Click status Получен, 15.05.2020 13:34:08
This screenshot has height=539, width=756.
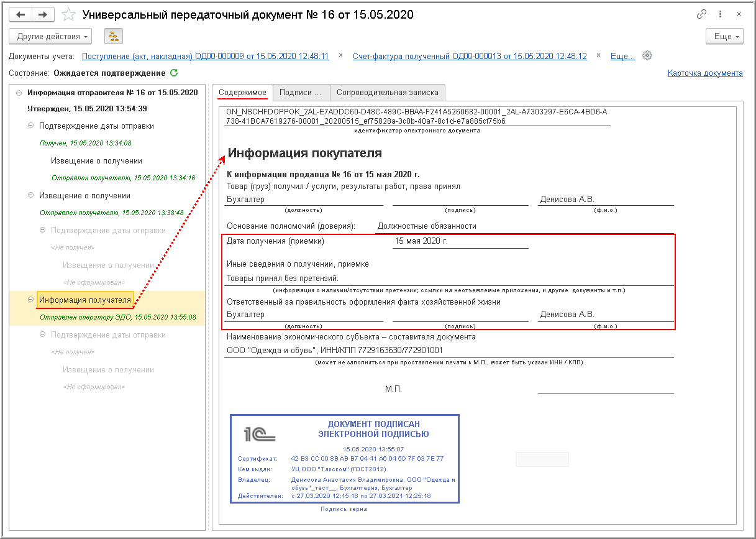(86, 143)
